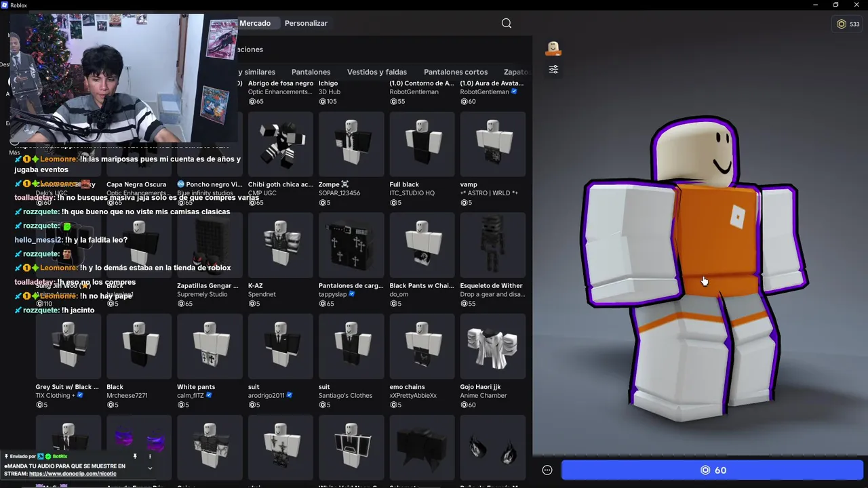
Task: Open the Zompe item thumbnail
Action: point(351,144)
